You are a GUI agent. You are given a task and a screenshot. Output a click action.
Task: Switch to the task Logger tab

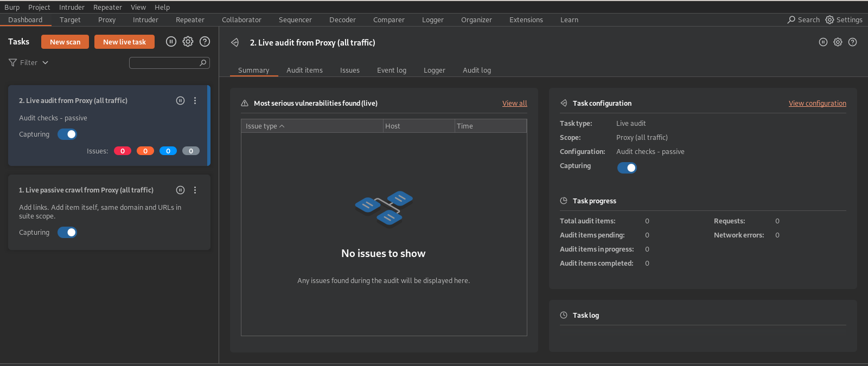pyautogui.click(x=435, y=70)
